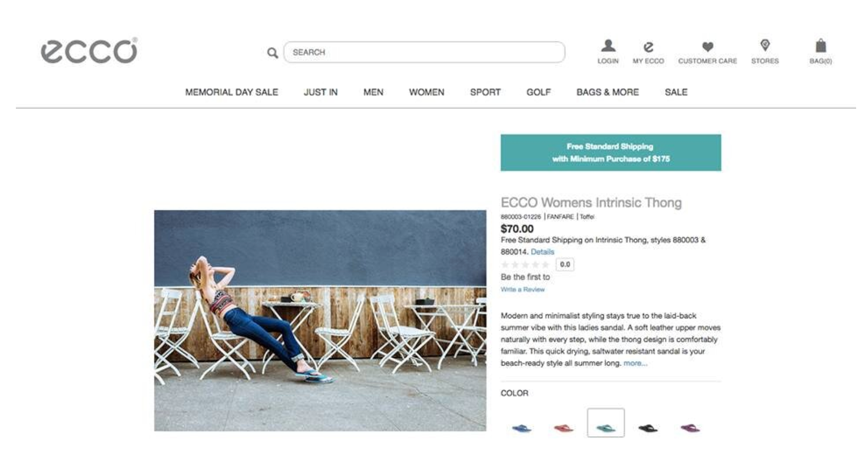The image size is (868, 472).
Task: Click the Write a Review link
Action: click(x=523, y=290)
